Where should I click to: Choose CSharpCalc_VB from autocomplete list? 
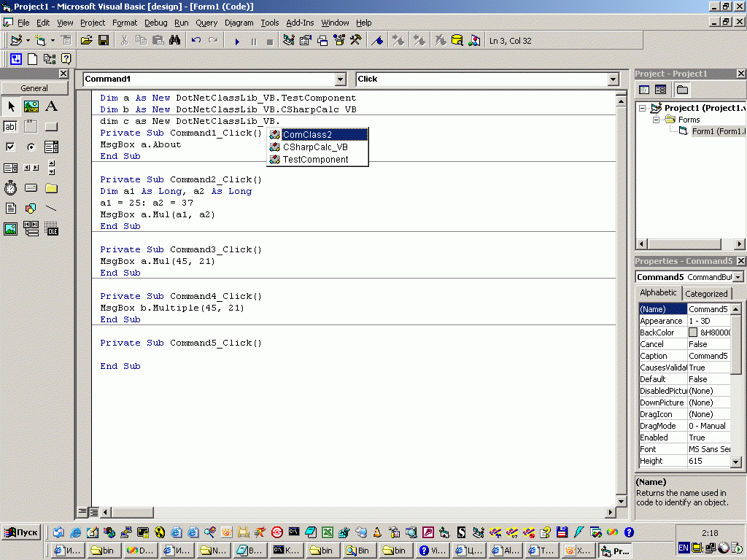(x=315, y=147)
